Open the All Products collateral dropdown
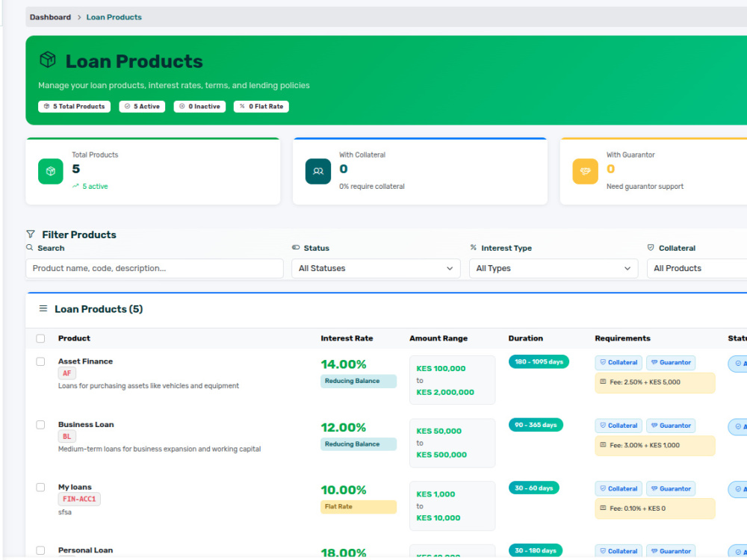This screenshot has width=747, height=560. (x=697, y=269)
